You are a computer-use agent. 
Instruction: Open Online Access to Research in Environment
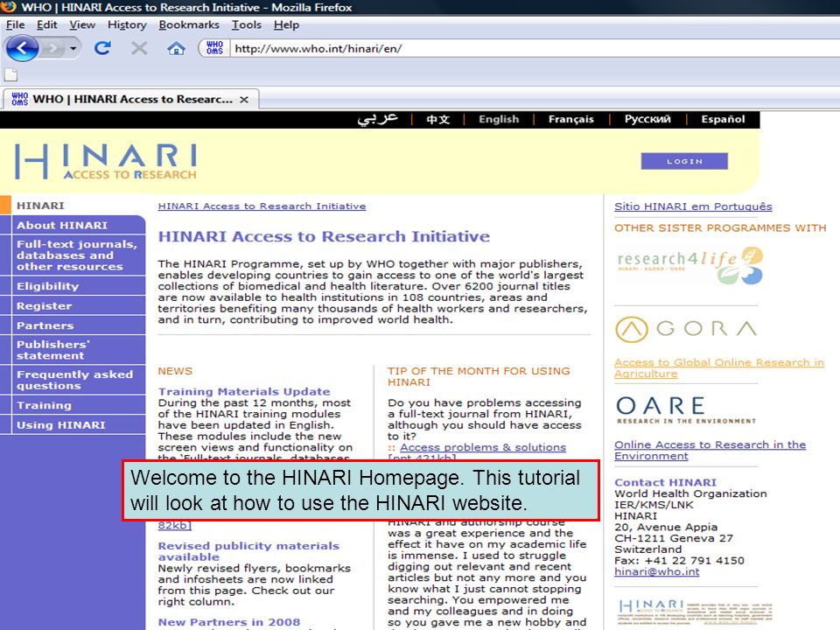710,450
